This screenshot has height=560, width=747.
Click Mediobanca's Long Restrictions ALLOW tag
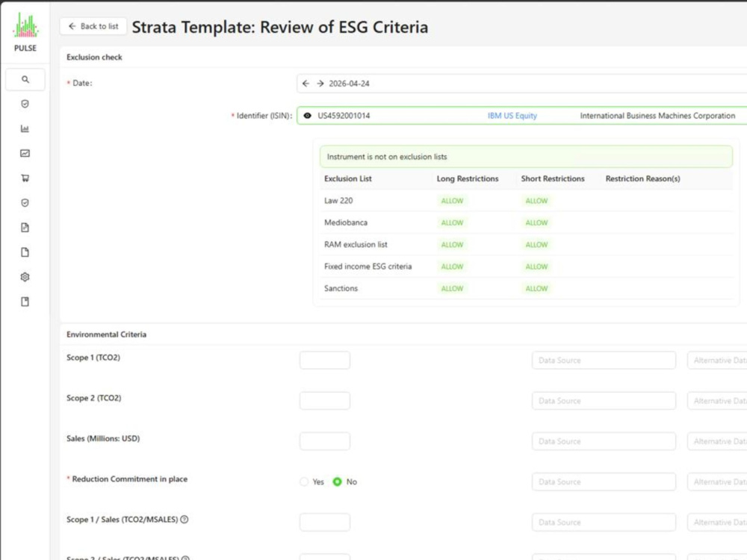(x=452, y=223)
